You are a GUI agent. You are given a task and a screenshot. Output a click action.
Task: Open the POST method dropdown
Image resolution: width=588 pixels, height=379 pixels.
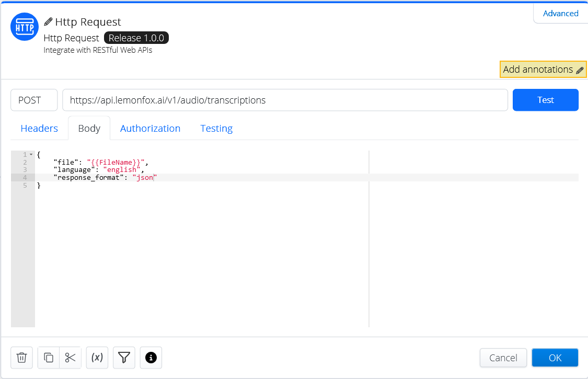click(x=34, y=100)
